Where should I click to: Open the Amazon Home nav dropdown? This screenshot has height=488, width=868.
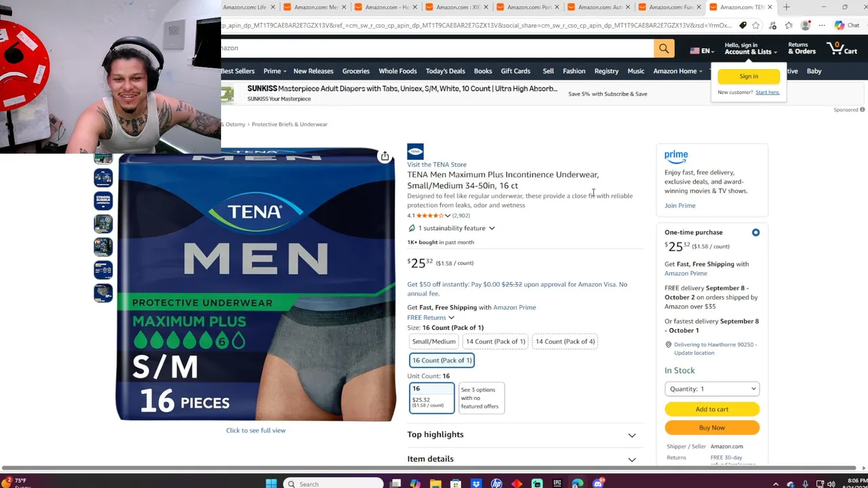tap(677, 71)
